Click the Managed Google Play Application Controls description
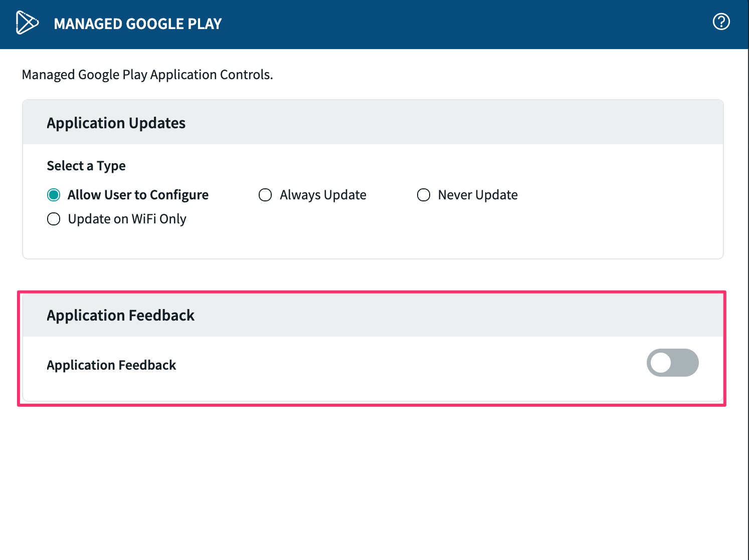 click(x=147, y=75)
